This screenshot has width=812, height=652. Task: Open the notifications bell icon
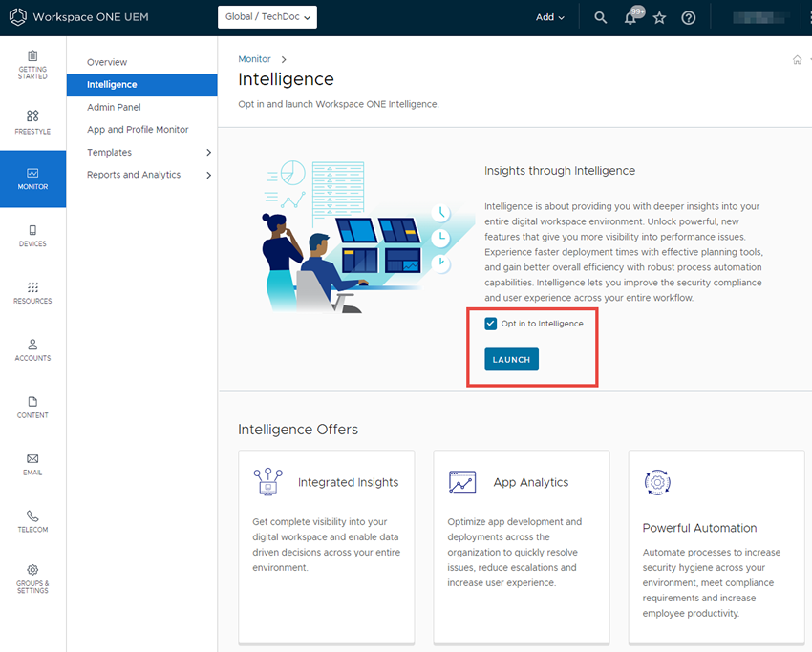tap(630, 18)
